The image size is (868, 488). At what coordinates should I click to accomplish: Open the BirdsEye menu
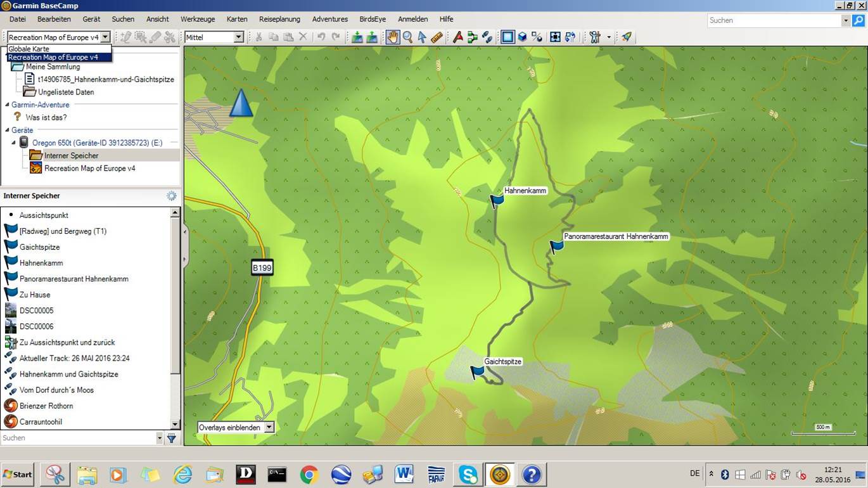(372, 19)
